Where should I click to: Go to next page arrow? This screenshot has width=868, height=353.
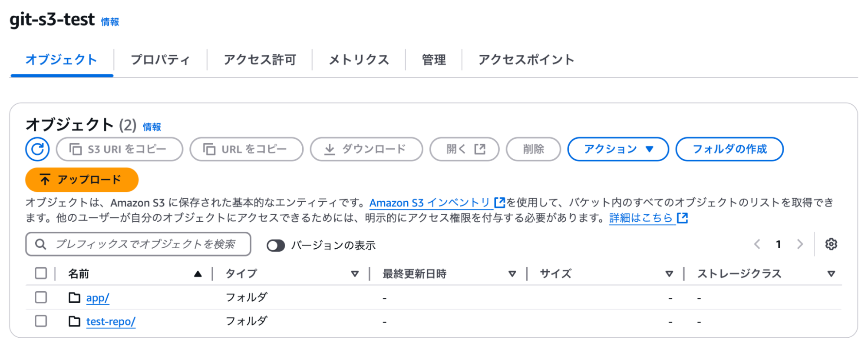pos(800,244)
